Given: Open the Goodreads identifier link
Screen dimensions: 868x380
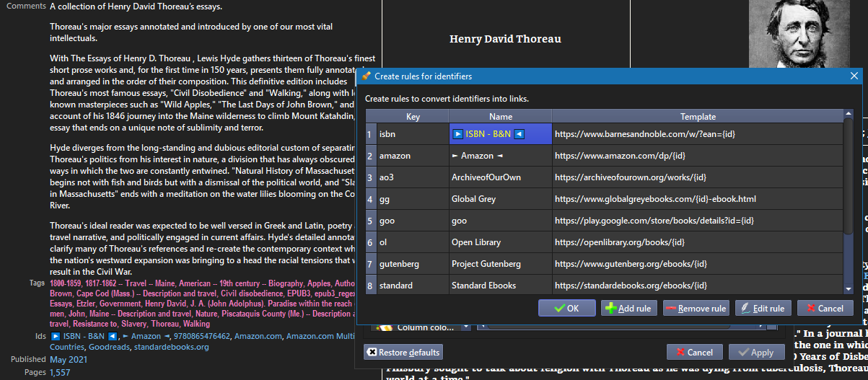Looking at the screenshot, I should click(x=109, y=347).
